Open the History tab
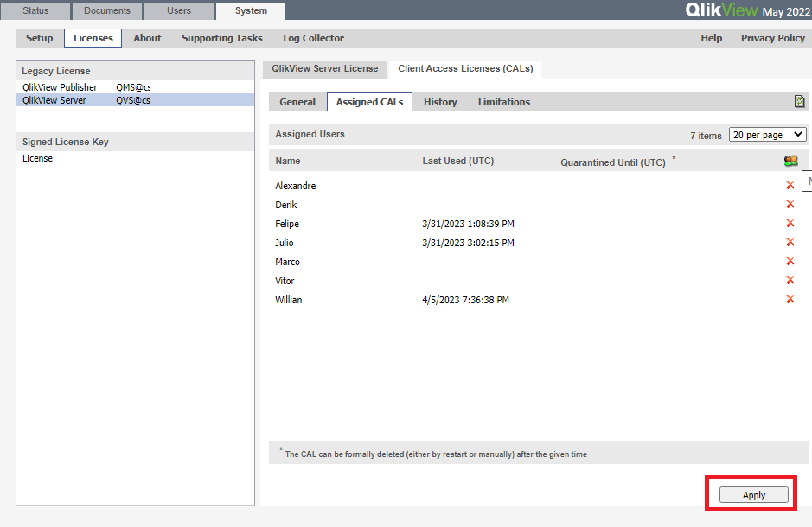812x527 pixels. click(x=440, y=102)
